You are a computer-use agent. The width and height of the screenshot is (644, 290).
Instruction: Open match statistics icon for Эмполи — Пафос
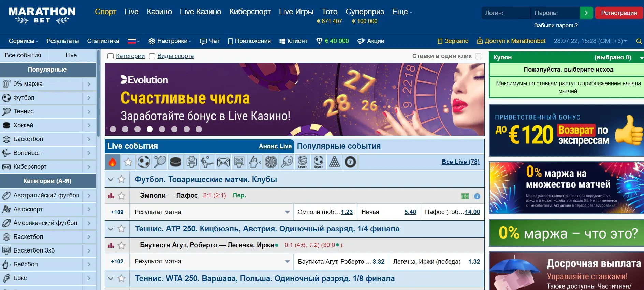pos(111,196)
